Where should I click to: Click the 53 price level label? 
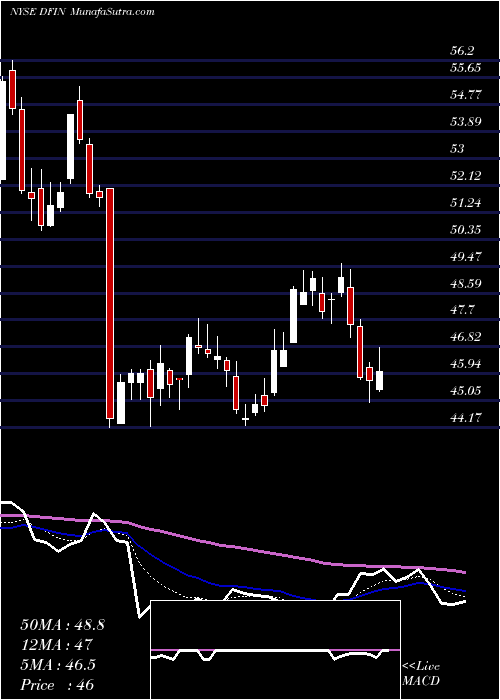[x=458, y=149]
